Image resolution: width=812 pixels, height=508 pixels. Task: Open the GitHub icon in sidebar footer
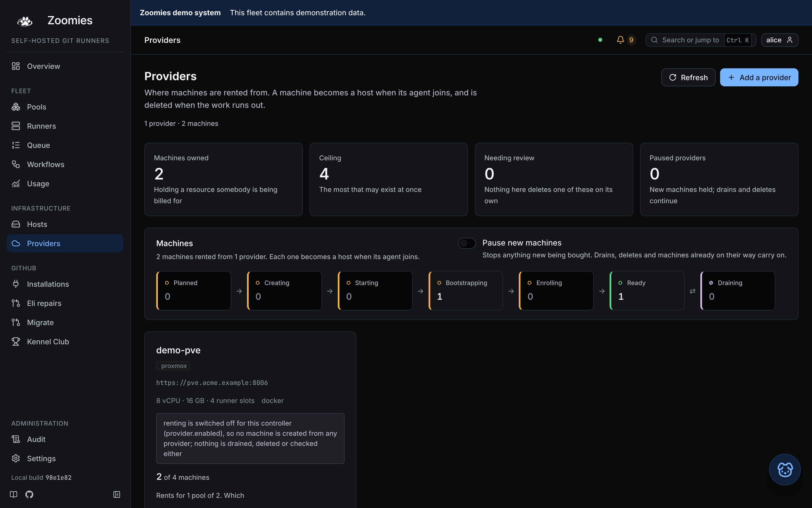click(29, 494)
